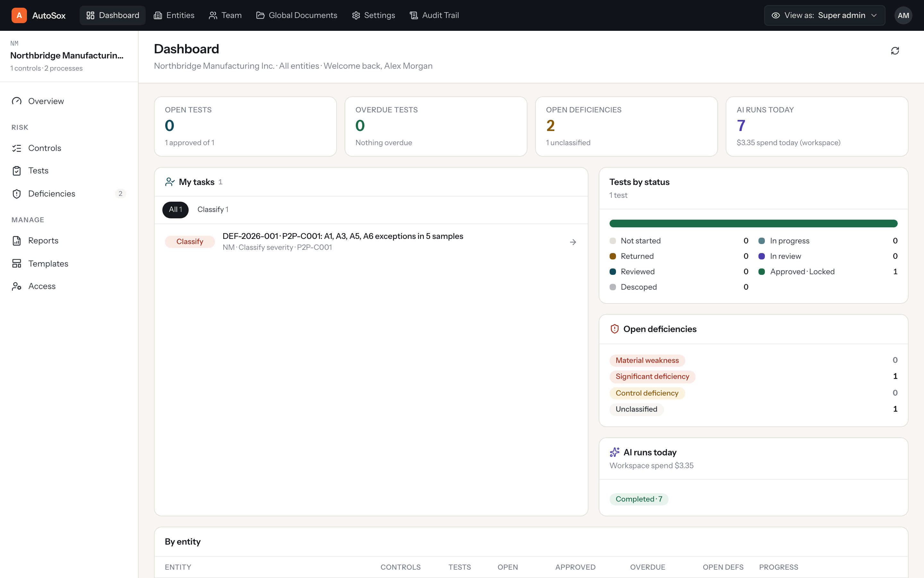Click the Audit Trail scroll icon
Viewport: 924px width, 578px height.
click(x=414, y=15)
